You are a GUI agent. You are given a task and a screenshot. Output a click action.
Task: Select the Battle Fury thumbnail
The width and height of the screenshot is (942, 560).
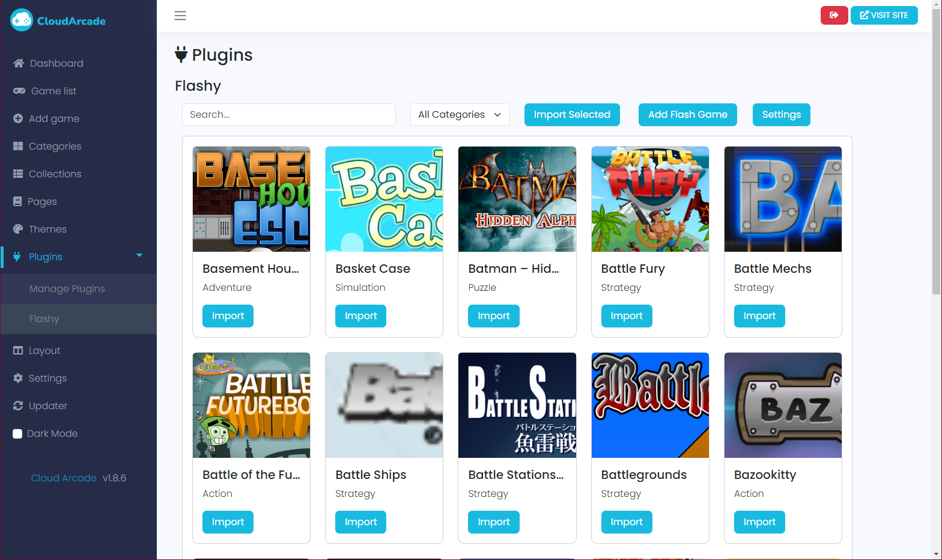650,199
